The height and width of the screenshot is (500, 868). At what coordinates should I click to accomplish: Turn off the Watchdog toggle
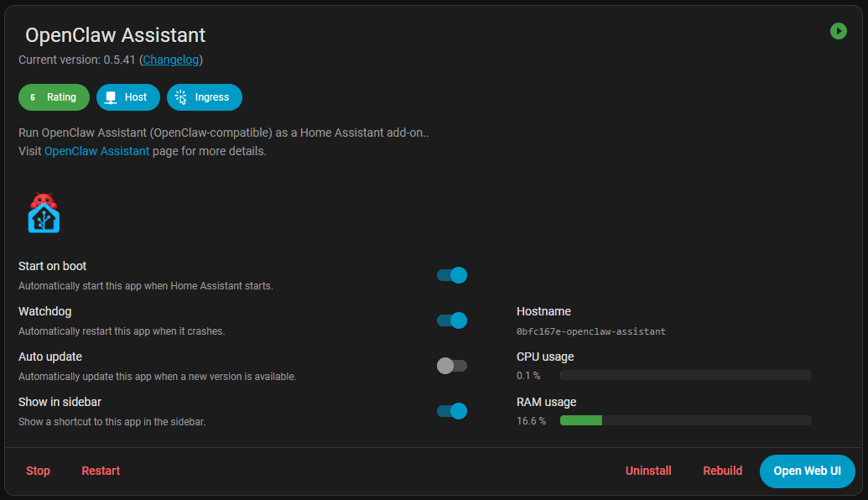coord(452,320)
